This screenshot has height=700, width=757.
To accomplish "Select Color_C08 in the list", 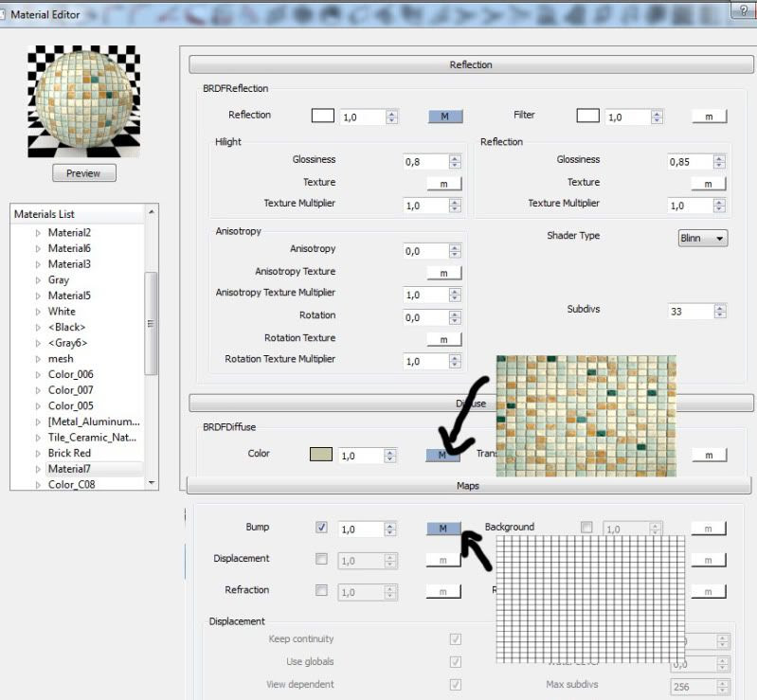I will [x=71, y=484].
